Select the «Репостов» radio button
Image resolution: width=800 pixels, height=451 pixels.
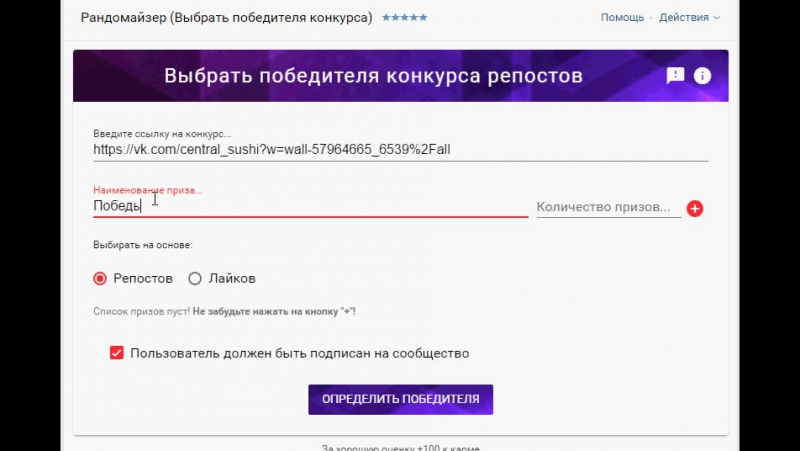point(100,278)
